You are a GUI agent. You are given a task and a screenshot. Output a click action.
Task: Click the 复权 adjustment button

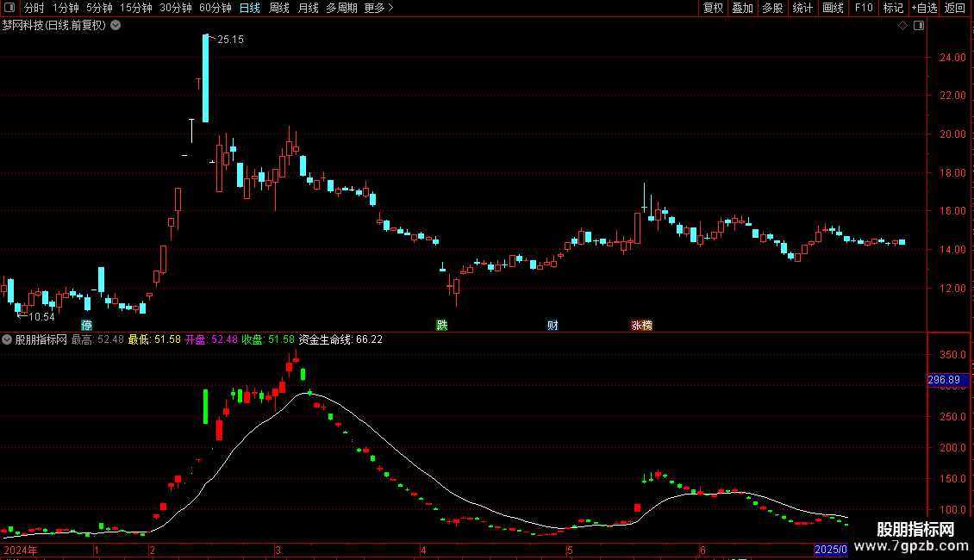[713, 8]
